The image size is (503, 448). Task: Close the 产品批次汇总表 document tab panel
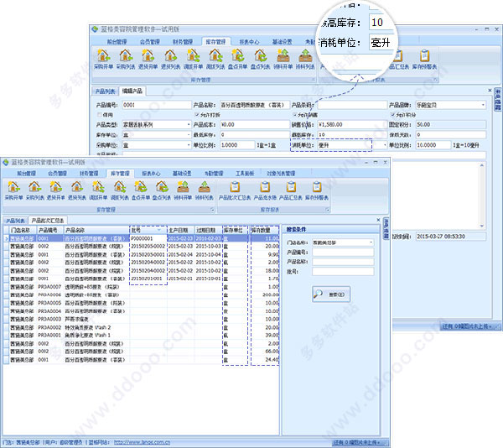pyautogui.click(x=378, y=220)
